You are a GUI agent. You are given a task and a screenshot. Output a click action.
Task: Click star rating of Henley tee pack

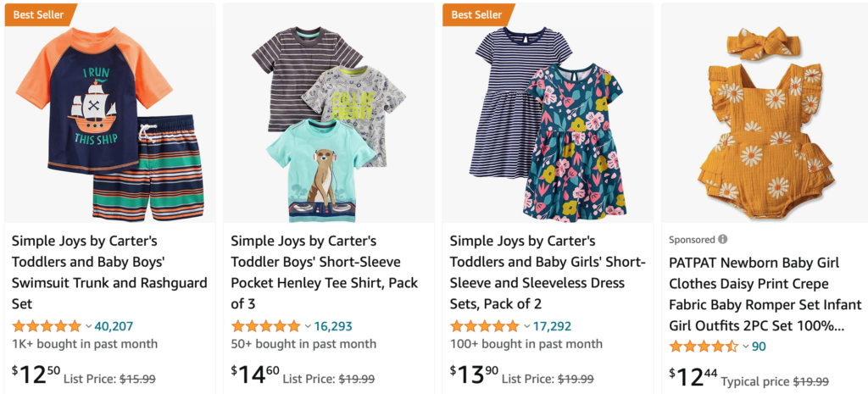coord(265,326)
